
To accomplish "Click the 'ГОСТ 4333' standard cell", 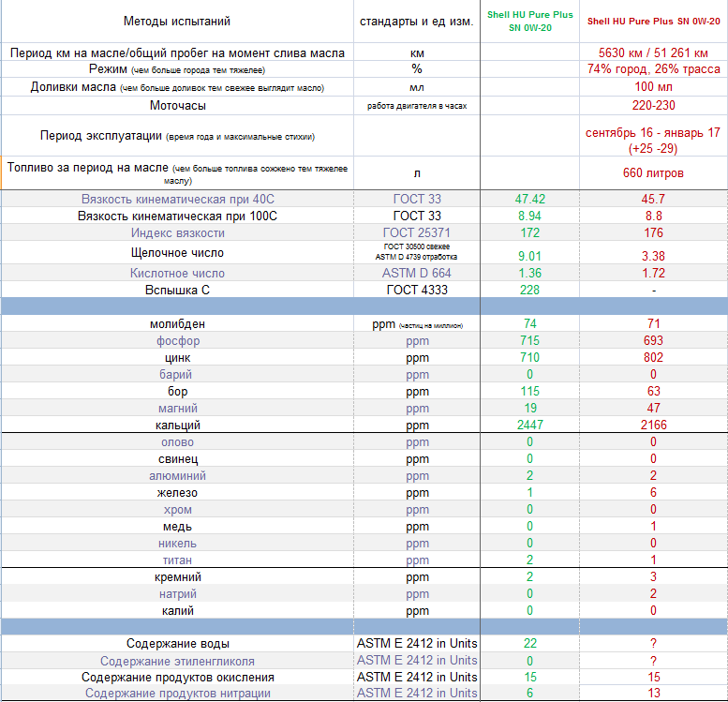I will [417, 291].
